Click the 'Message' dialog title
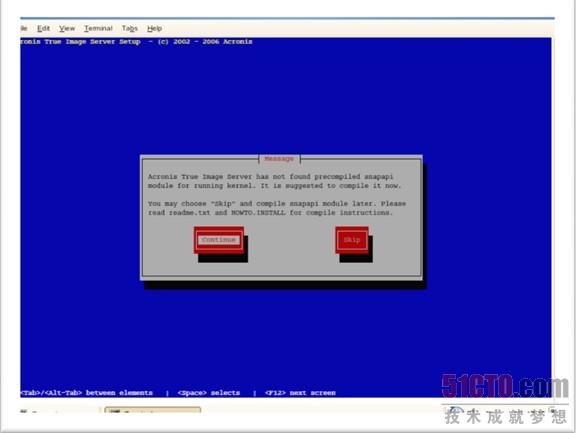Image resolution: width=576 pixels, height=433 pixels. coord(279,159)
